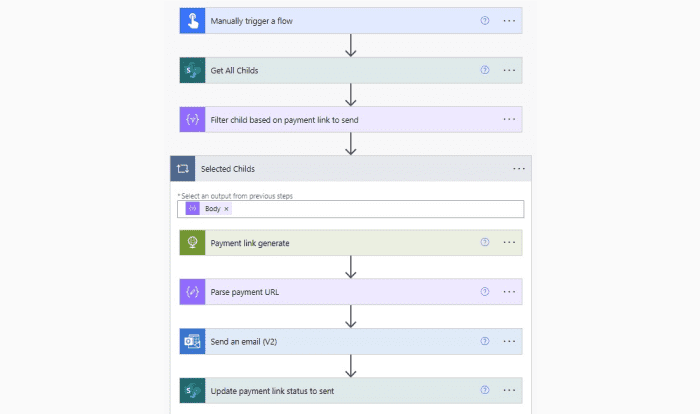Click the SharePoint icon on Update payment link step

(x=190, y=390)
